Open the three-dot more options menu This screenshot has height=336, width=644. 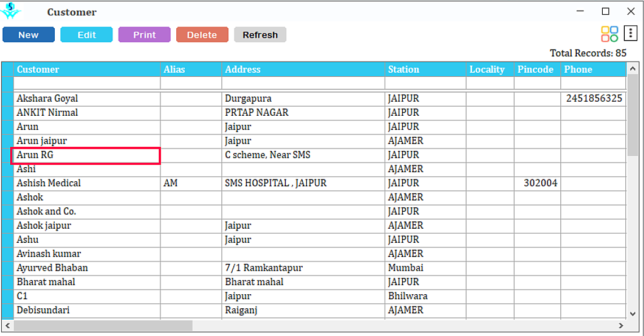[x=630, y=33]
